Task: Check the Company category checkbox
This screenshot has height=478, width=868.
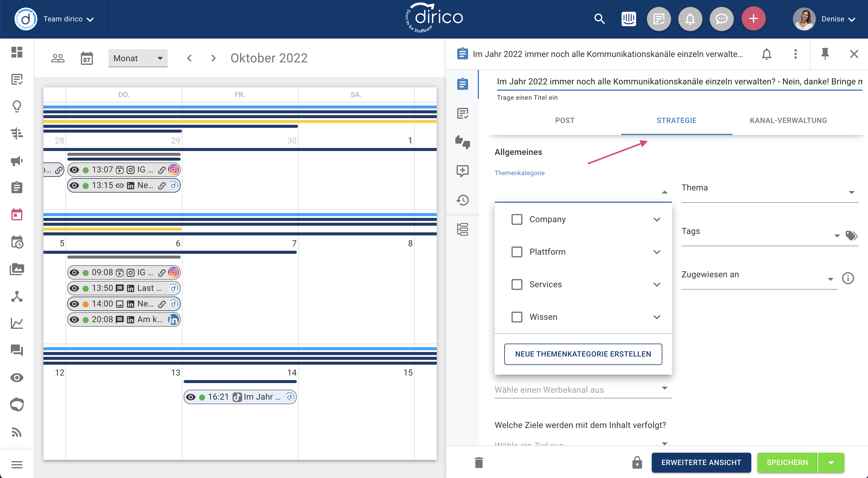Action: tap(517, 219)
